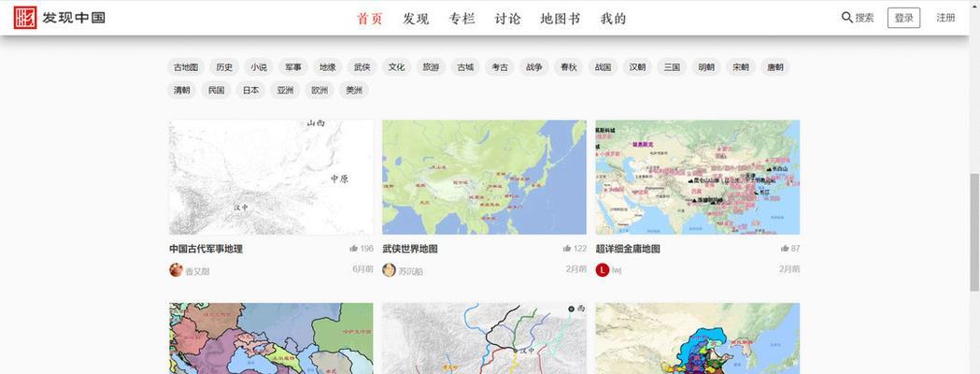Open 讨论 navigation item
This screenshot has height=374, width=980.
coord(507,19)
